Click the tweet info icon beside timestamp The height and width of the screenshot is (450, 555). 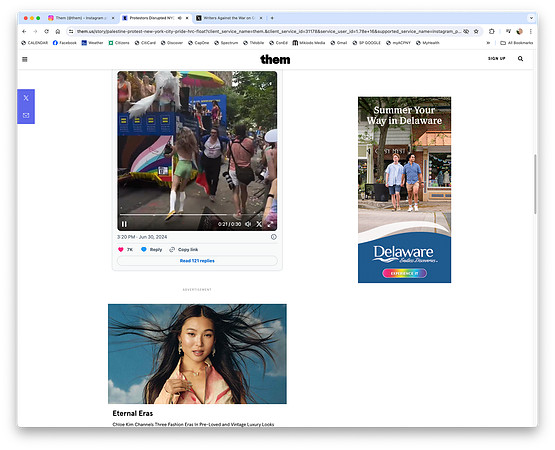(274, 237)
